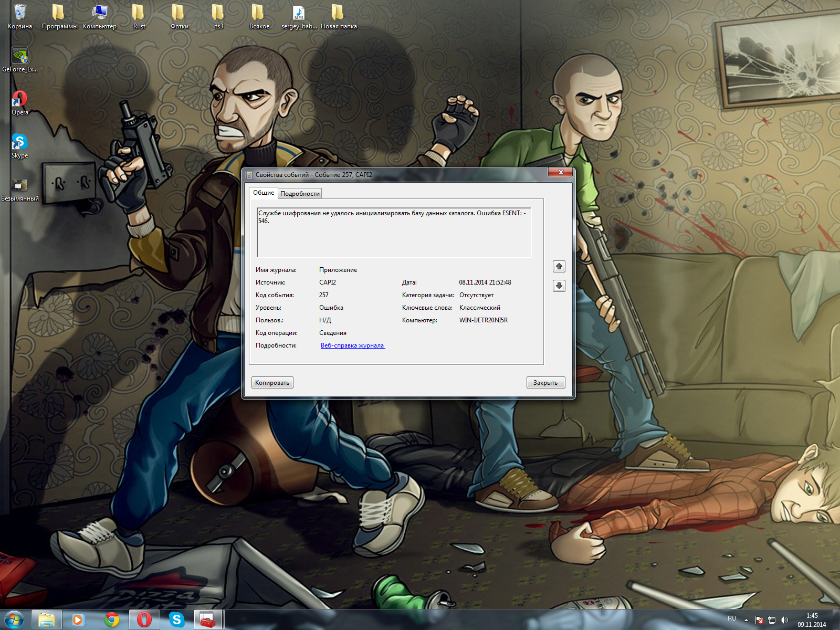
Task: Open the Корзина recycle bin icon
Action: (20, 16)
